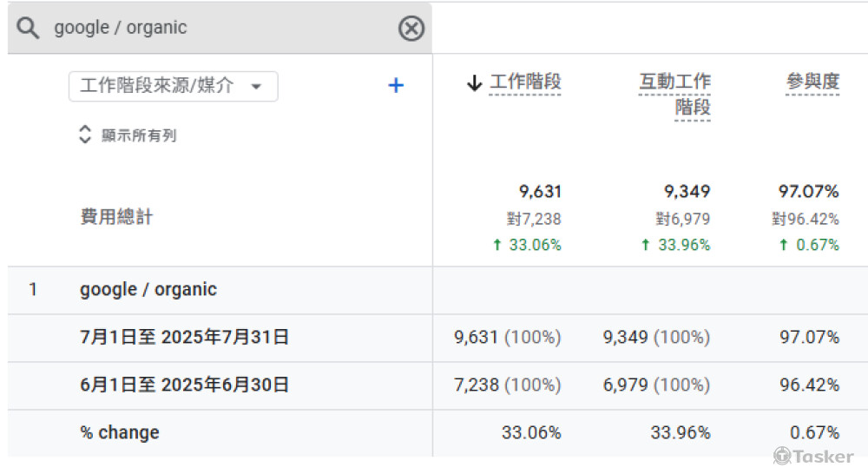Image resolution: width=868 pixels, height=474 pixels.
Task: Click comparison value 對6,979
Action: pyautogui.click(x=683, y=219)
